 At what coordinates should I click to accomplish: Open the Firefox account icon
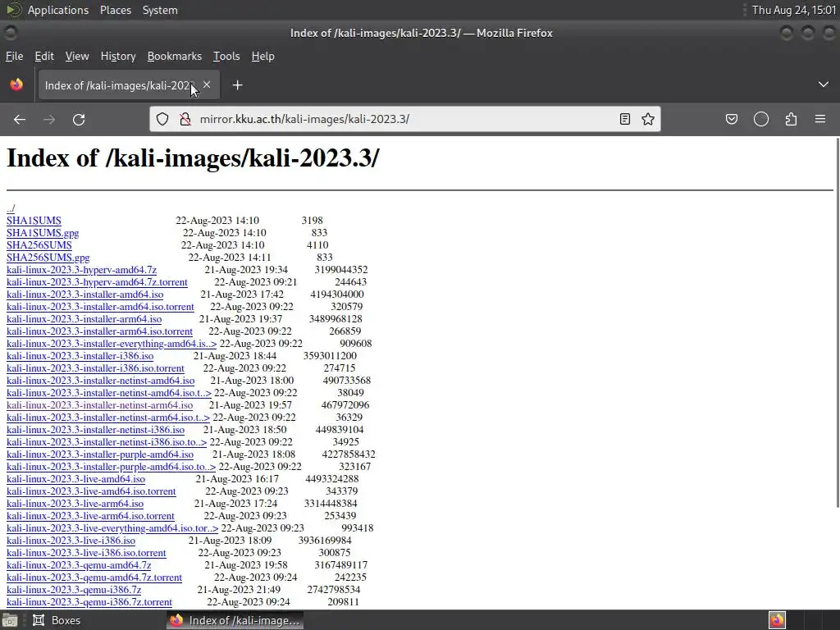click(761, 119)
